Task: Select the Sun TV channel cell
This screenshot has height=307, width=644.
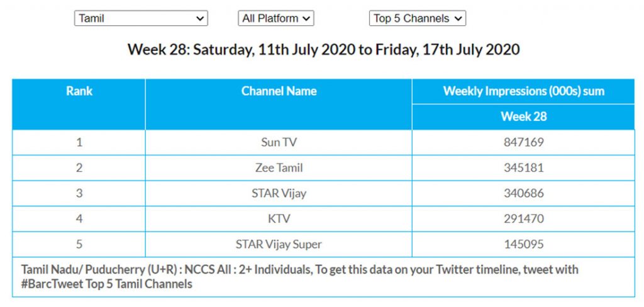Action: [279, 142]
